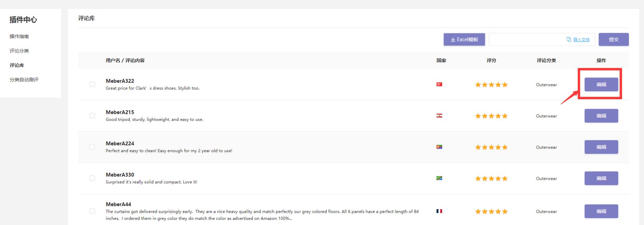Click 编辑 for the MeberA215 review

[601, 116]
